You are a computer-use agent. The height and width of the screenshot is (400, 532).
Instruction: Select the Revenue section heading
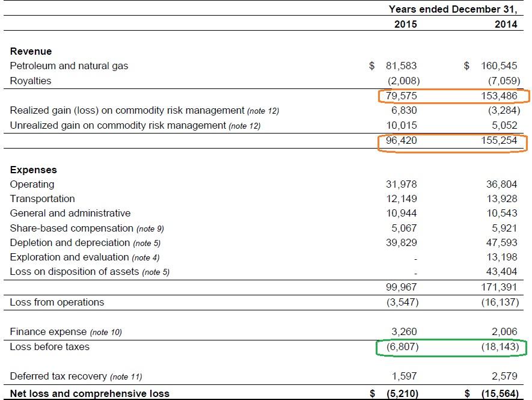coord(31,51)
